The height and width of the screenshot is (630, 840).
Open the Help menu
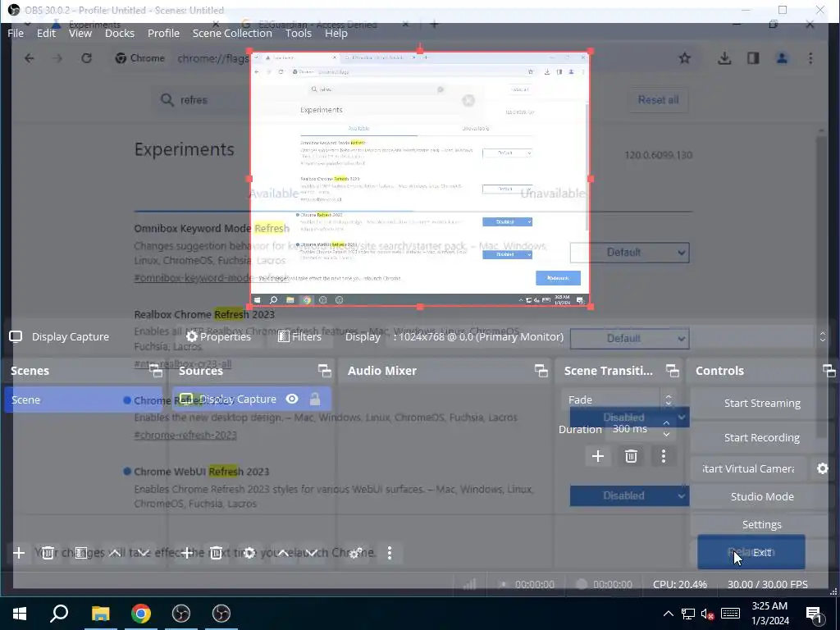click(x=336, y=33)
